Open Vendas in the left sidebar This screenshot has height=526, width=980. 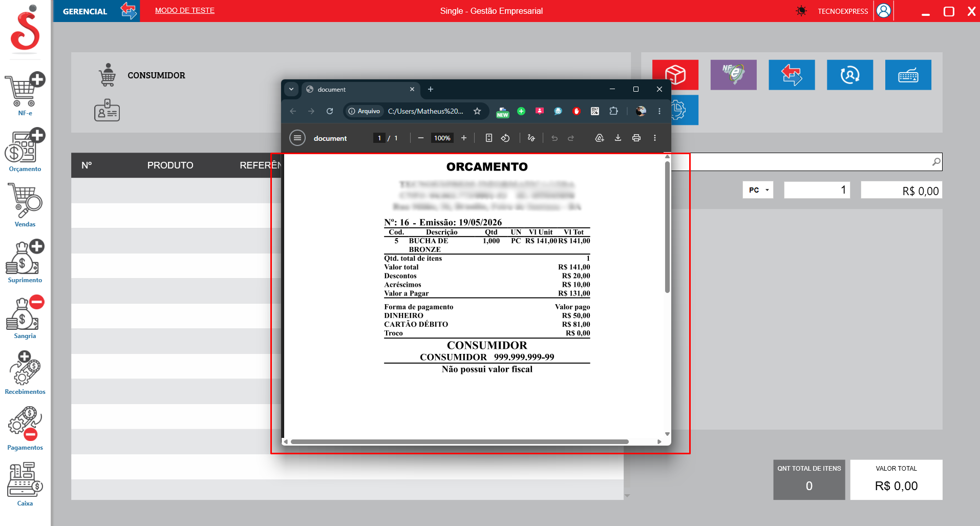tap(25, 205)
